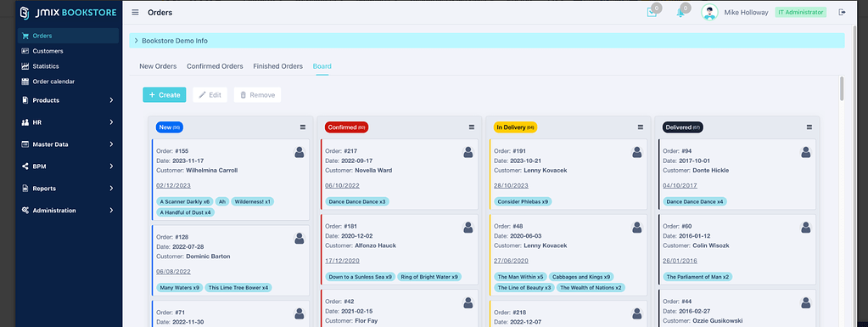Screen dimensions: 868x327
Task: Click the 'Cabbages and Kings x9' tag
Action: (x=581, y=277)
